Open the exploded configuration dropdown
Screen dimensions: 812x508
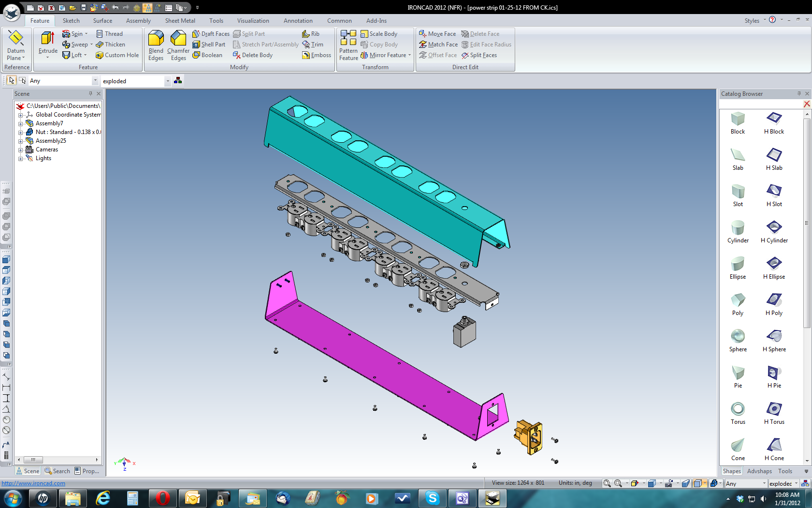(x=168, y=81)
